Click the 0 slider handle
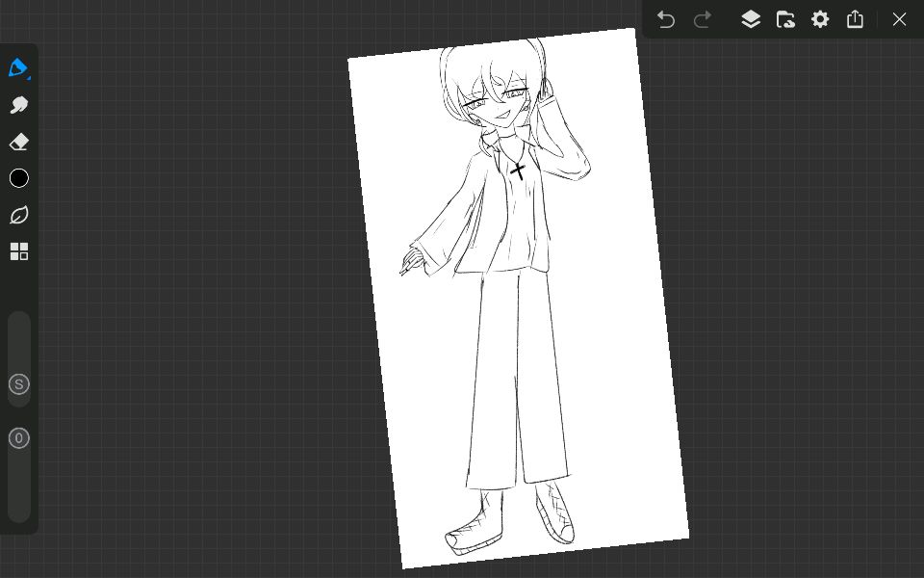 click(19, 438)
